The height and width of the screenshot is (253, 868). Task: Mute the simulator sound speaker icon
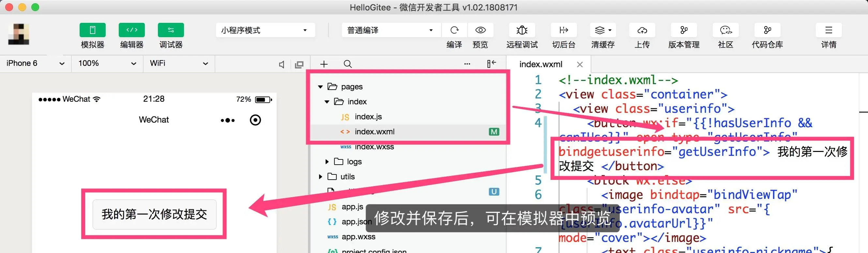[282, 64]
